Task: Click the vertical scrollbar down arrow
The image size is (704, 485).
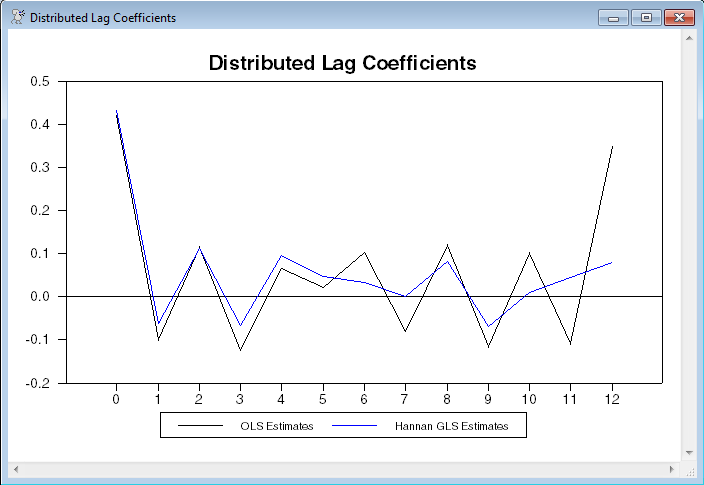Action: click(689, 452)
